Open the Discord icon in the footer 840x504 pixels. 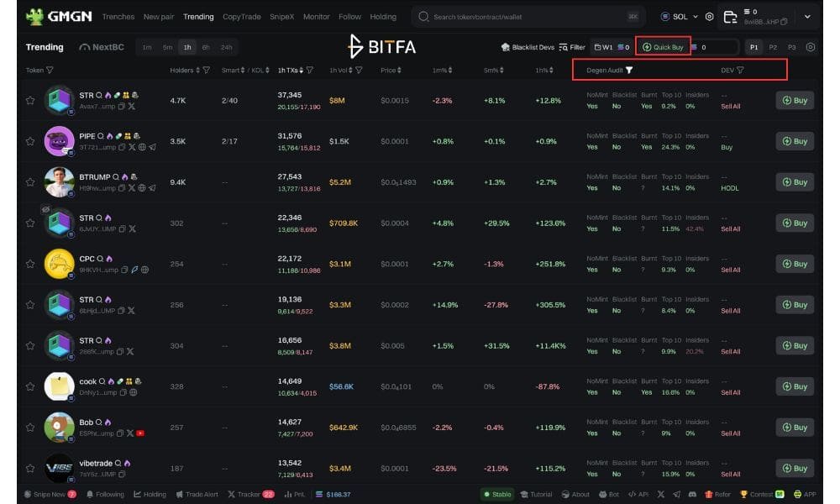pyautogui.click(x=692, y=495)
